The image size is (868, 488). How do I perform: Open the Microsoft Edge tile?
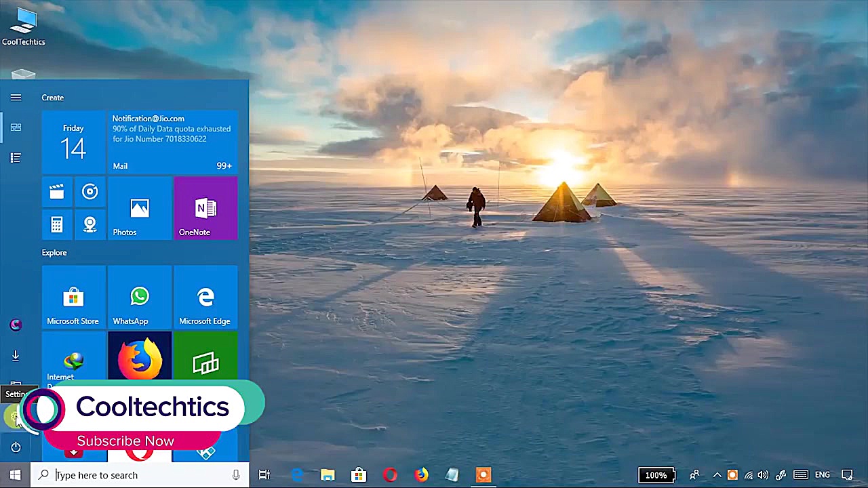205,297
